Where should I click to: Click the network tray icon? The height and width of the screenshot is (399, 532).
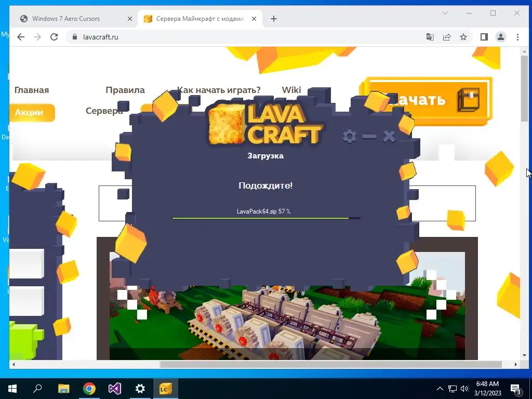point(453,389)
